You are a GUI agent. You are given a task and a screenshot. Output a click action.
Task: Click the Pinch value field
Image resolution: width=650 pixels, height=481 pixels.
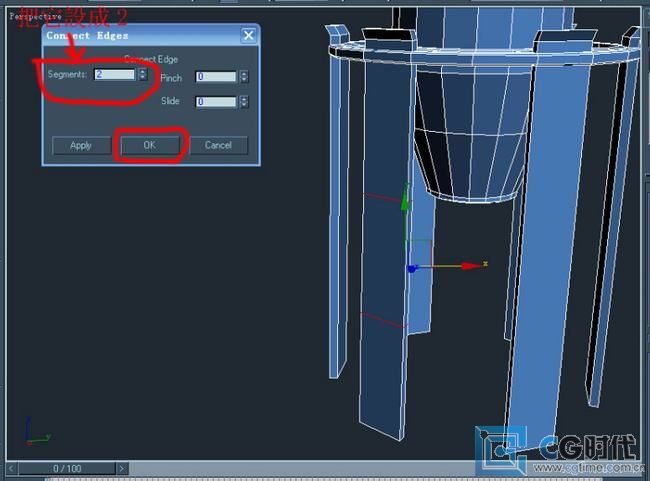216,77
